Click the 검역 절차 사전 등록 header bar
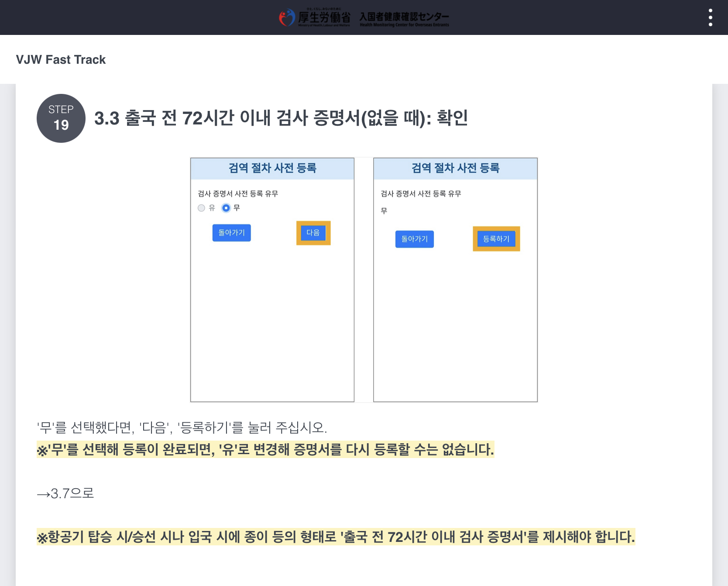728x586 pixels. point(271,168)
